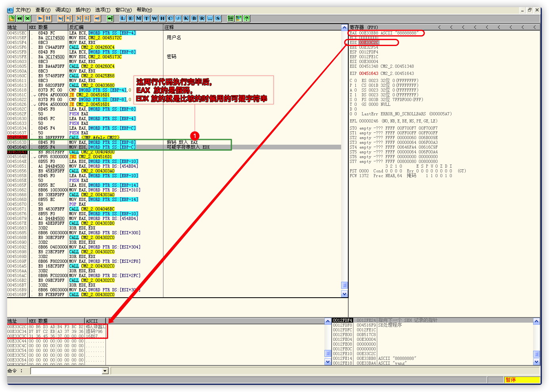Viewport: 549px width, 392px height.
Task: Open the 调试(D) debug menu
Action: [63, 10]
